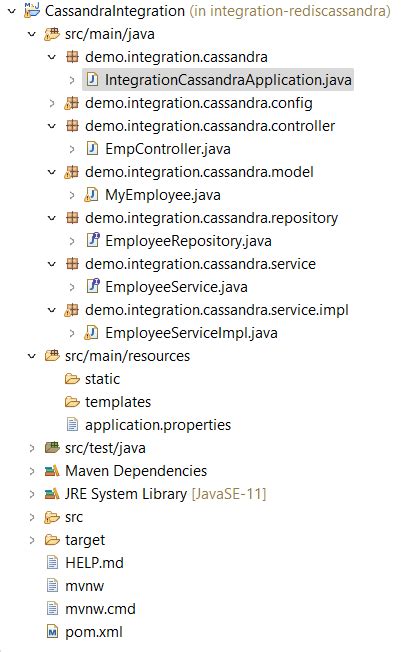Collapse the demo.integration.cassandra package

tap(52, 57)
